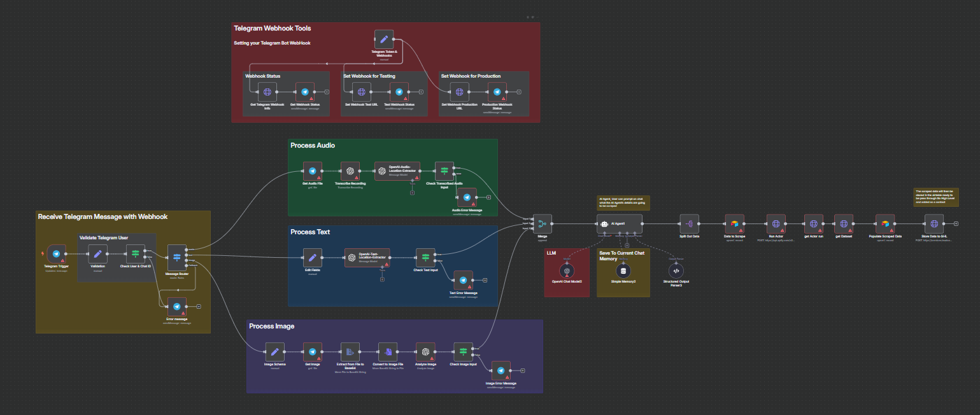Open the Merge node
This screenshot has height=415, width=980.
[x=542, y=224]
